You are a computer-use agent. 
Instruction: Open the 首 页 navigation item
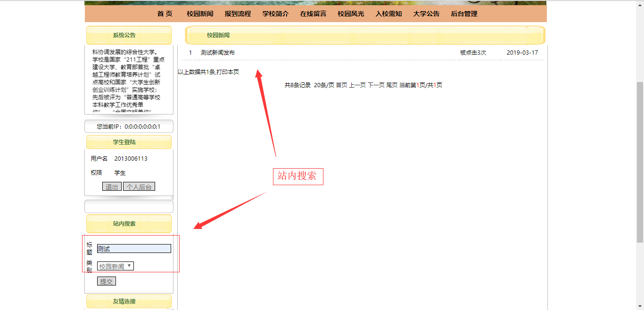tap(165, 14)
